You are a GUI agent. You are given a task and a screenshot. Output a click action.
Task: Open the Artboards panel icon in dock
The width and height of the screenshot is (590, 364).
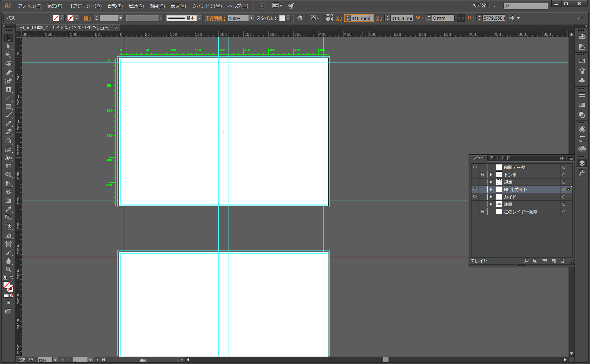[582, 173]
